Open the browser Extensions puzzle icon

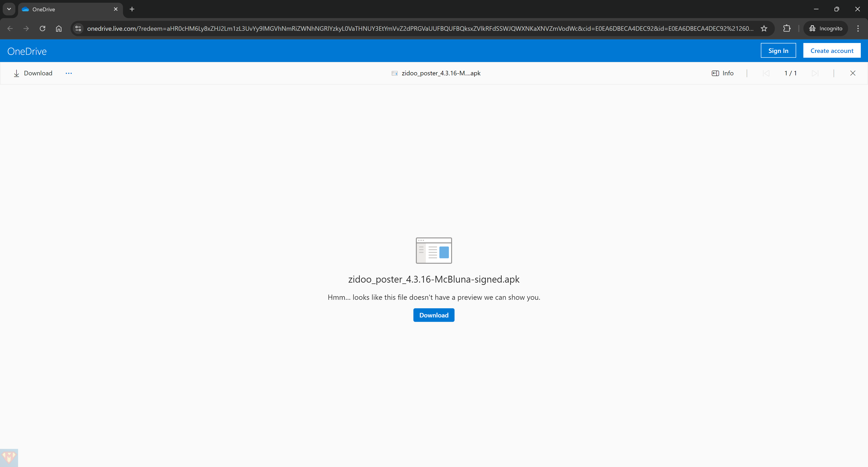pyautogui.click(x=786, y=29)
